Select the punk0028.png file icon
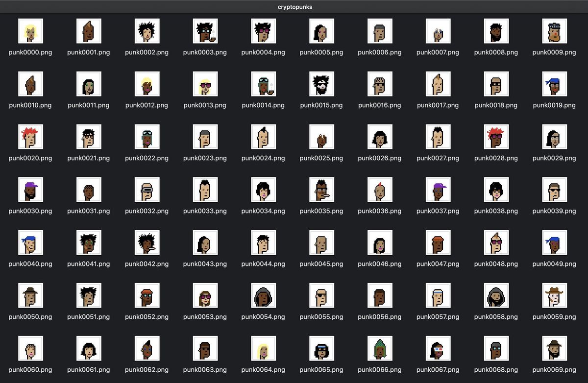The width and height of the screenshot is (588, 383). [496, 137]
